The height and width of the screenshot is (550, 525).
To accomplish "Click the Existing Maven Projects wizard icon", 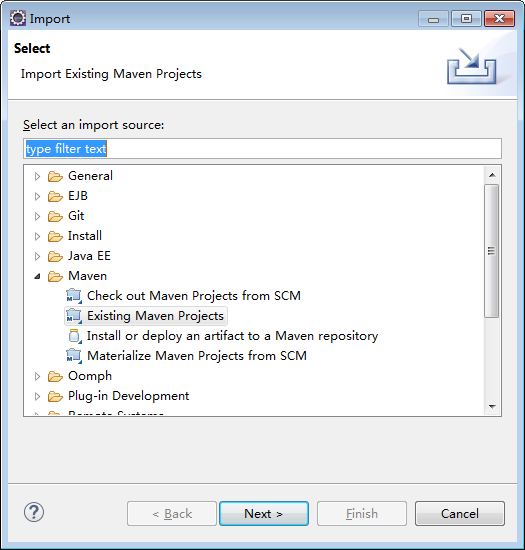I will (x=74, y=316).
